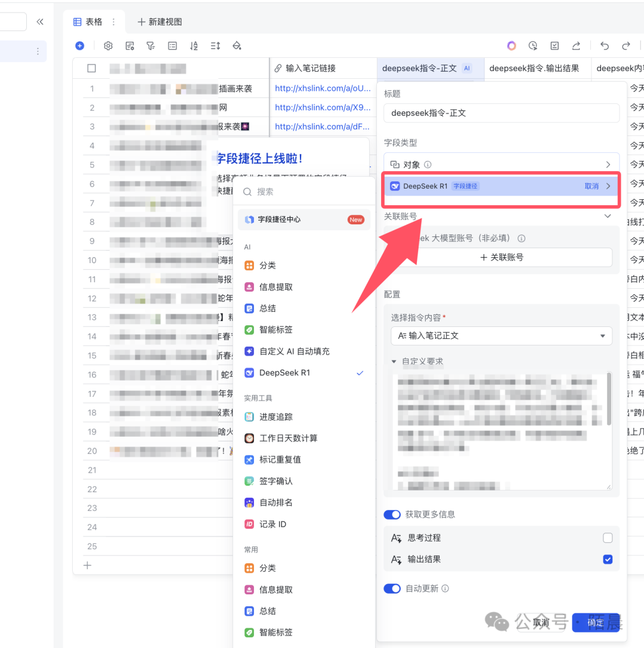Click the fill color paint bucket icon
Viewport: 644px width, 648px height.
[x=237, y=46]
